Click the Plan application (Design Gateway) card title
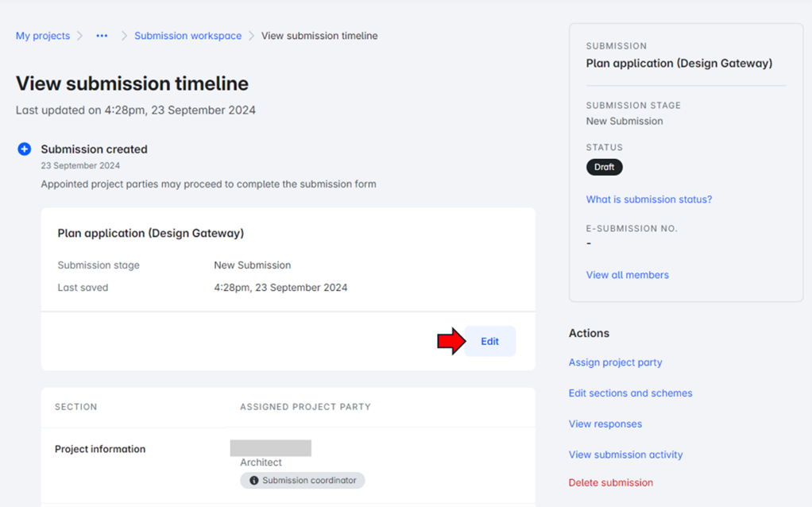Image resolution: width=812 pixels, height=507 pixels. (150, 234)
